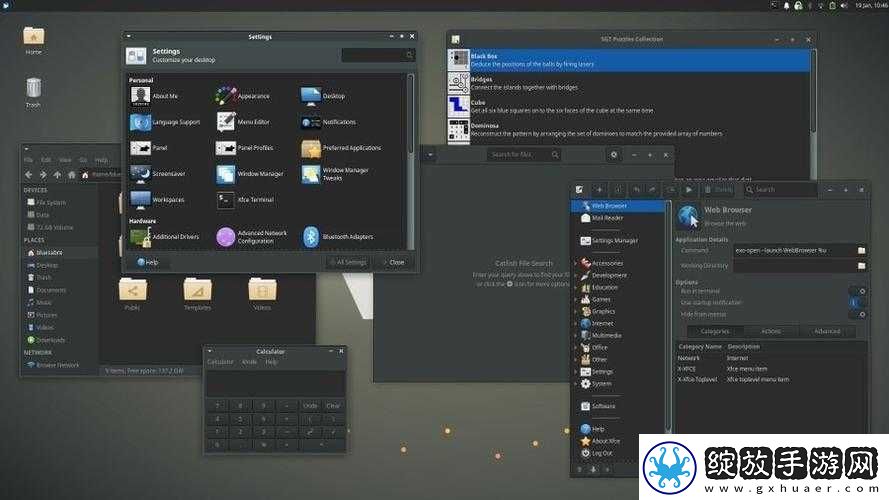Open Window Manager settings
This screenshot has width=889, height=500.
click(249, 173)
